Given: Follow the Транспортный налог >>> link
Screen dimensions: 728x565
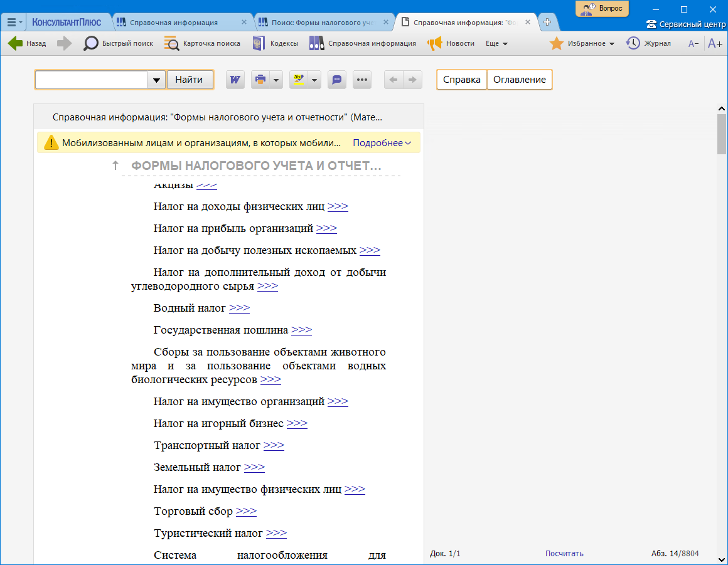Looking at the screenshot, I should 274,445.
